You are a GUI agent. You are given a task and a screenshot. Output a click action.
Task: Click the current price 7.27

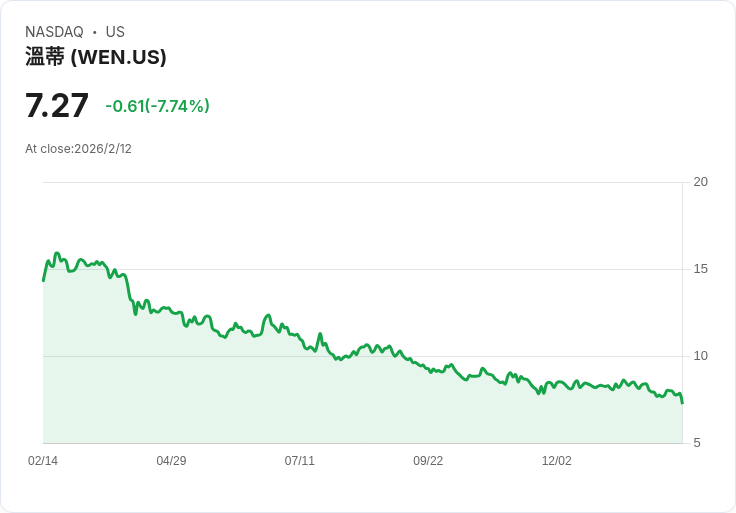57,106
